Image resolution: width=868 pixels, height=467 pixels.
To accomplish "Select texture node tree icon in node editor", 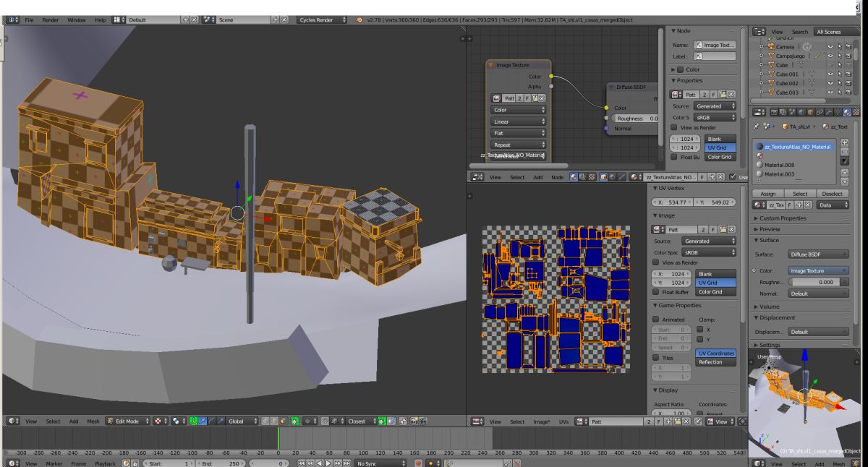I will [x=592, y=177].
